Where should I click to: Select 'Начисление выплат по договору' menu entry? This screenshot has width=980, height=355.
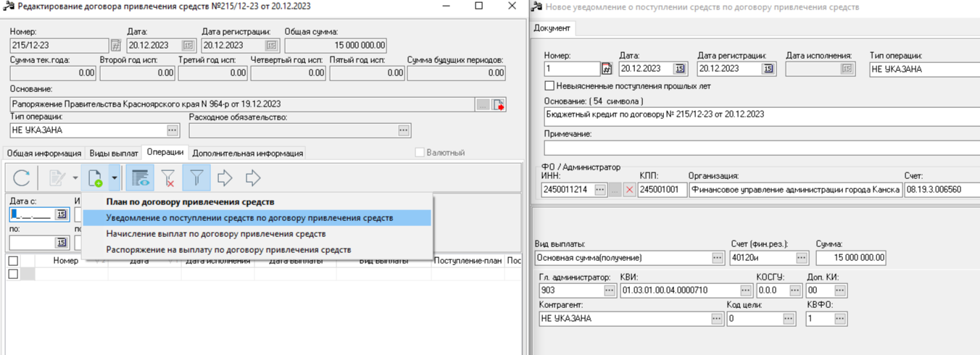coord(257,234)
